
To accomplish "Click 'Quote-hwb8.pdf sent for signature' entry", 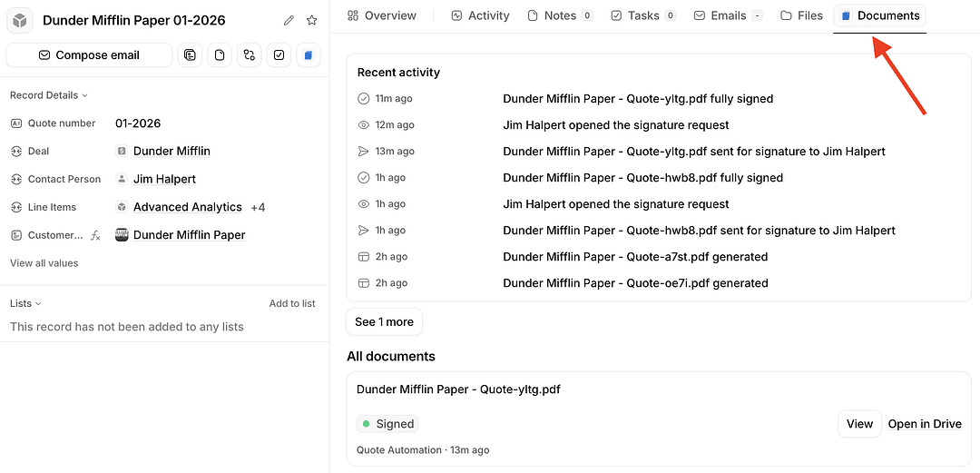I will click(x=699, y=231).
